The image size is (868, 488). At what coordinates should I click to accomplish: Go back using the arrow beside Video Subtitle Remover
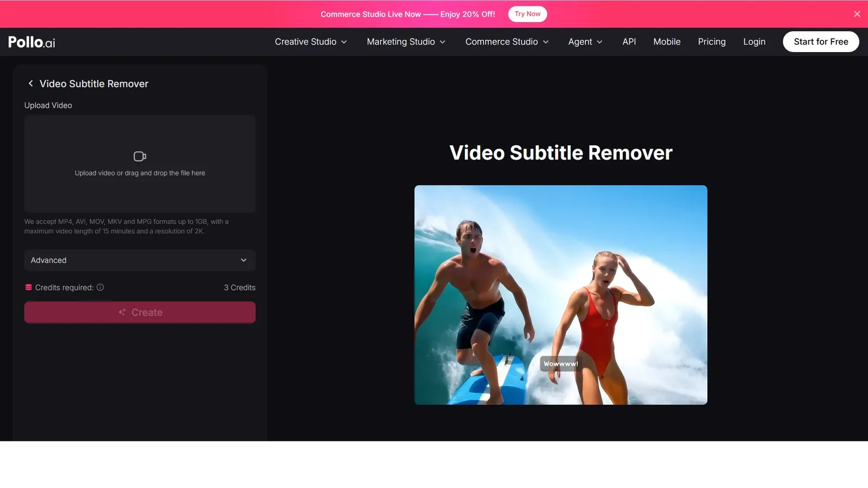[30, 84]
